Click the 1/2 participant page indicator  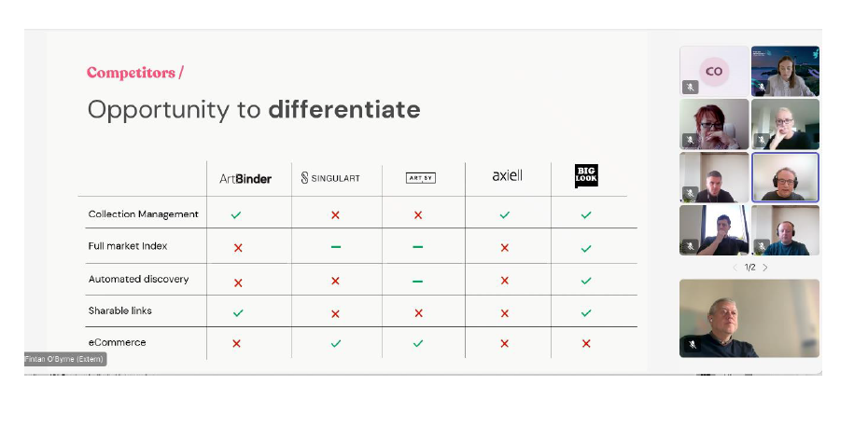(749, 268)
